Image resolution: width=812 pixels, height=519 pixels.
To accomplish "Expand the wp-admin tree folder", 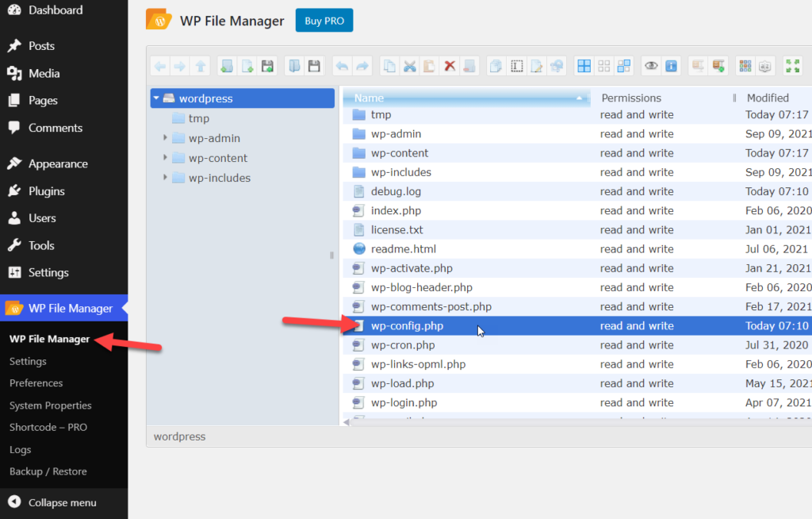I will (x=165, y=138).
